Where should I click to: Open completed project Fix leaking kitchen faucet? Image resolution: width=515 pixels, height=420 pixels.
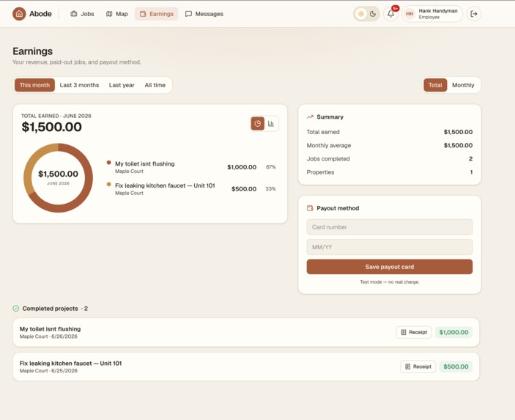(246, 366)
